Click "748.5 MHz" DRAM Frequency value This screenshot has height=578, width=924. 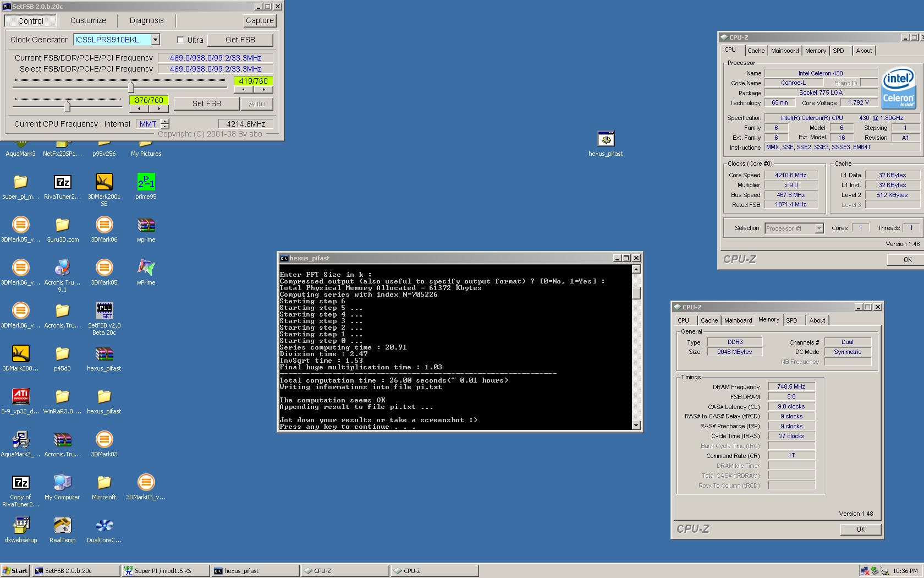791,386
